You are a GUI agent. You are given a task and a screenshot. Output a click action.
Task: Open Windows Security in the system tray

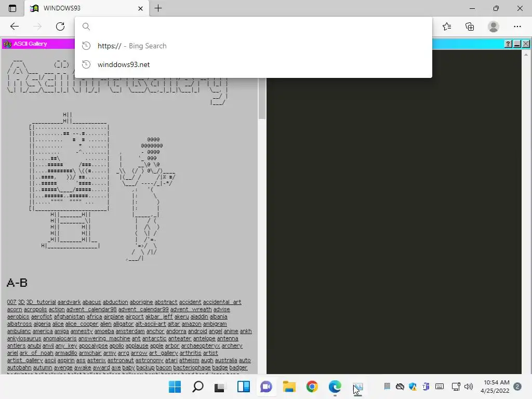click(413, 387)
